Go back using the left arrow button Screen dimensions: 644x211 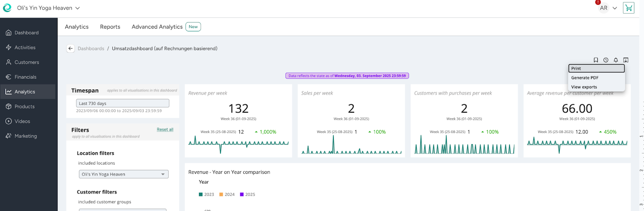click(x=70, y=49)
